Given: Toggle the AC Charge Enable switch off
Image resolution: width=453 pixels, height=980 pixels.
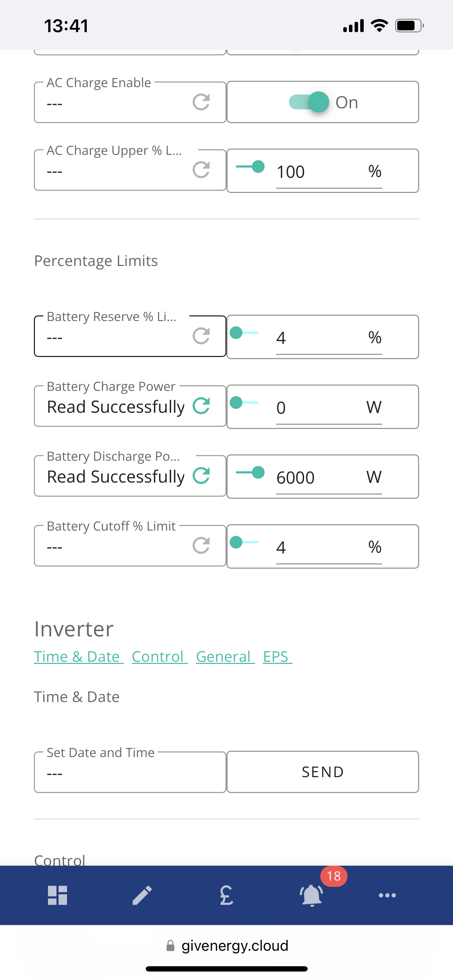Looking at the screenshot, I should [x=309, y=102].
